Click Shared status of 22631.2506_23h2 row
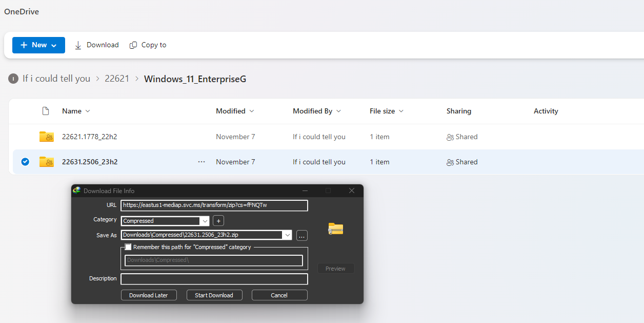Image resolution: width=644 pixels, height=323 pixels. pyautogui.click(x=462, y=162)
